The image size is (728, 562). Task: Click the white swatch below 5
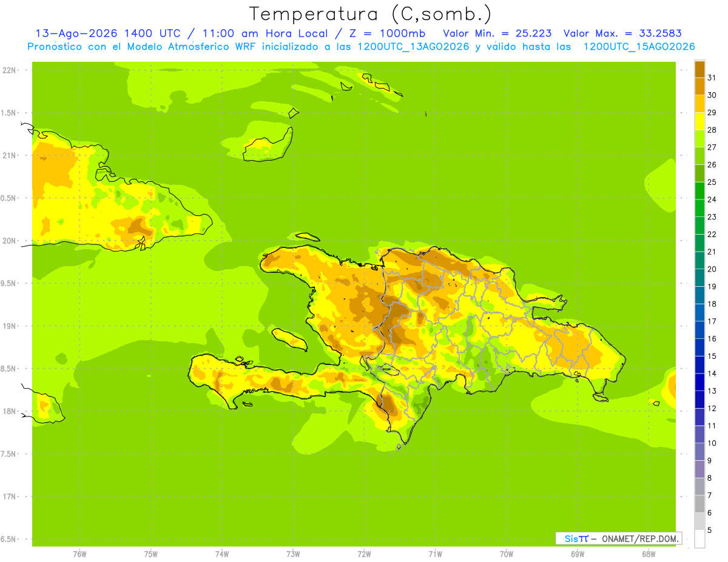point(699,538)
